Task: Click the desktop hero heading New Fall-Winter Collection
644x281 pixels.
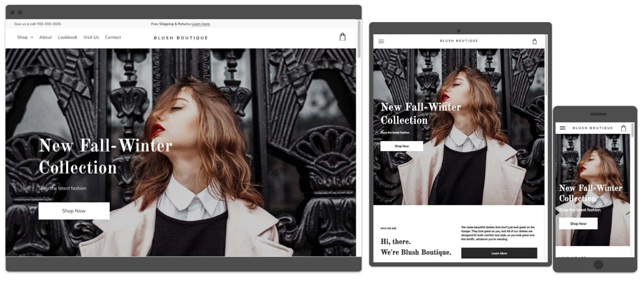Action: coord(105,156)
